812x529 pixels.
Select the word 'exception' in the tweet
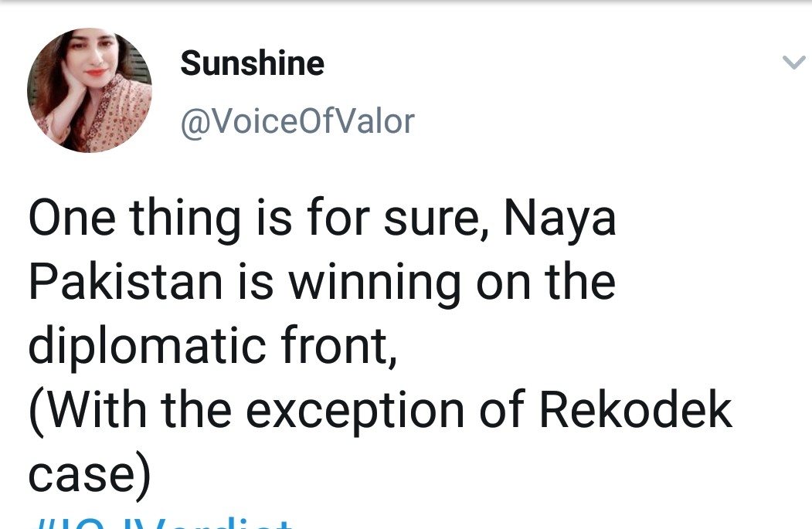tap(355, 412)
